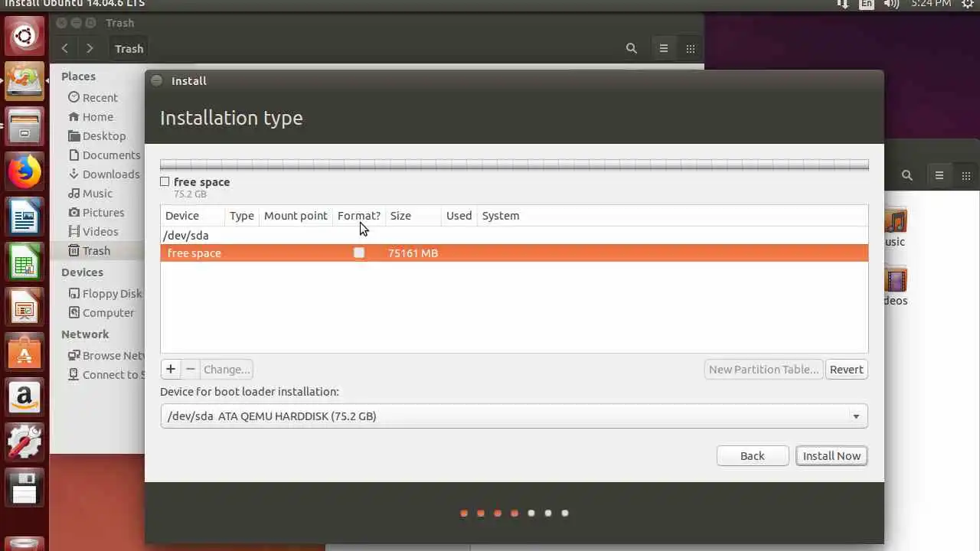The height and width of the screenshot is (551, 980).
Task: Click Connect to Server in sidebar
Action: pos(106,374)
